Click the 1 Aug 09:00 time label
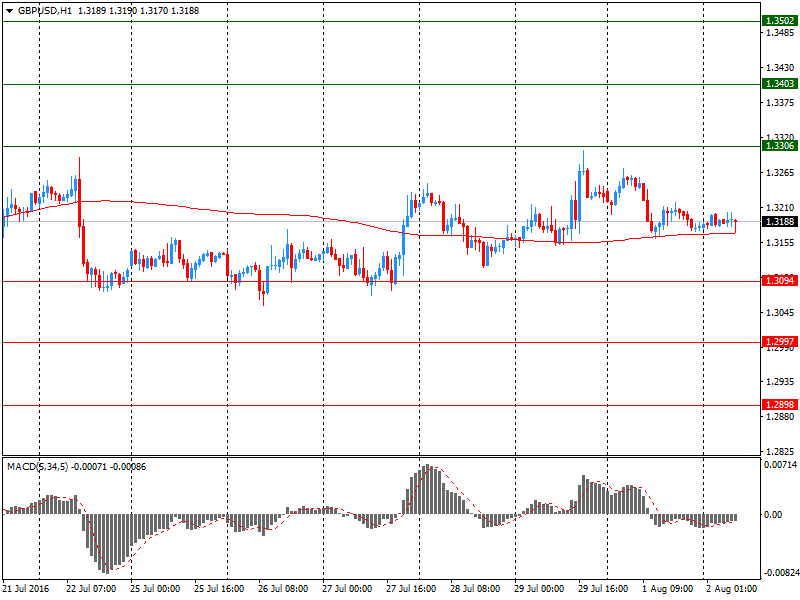This screenshot has height=600, width=800. [x=667, y=589]
